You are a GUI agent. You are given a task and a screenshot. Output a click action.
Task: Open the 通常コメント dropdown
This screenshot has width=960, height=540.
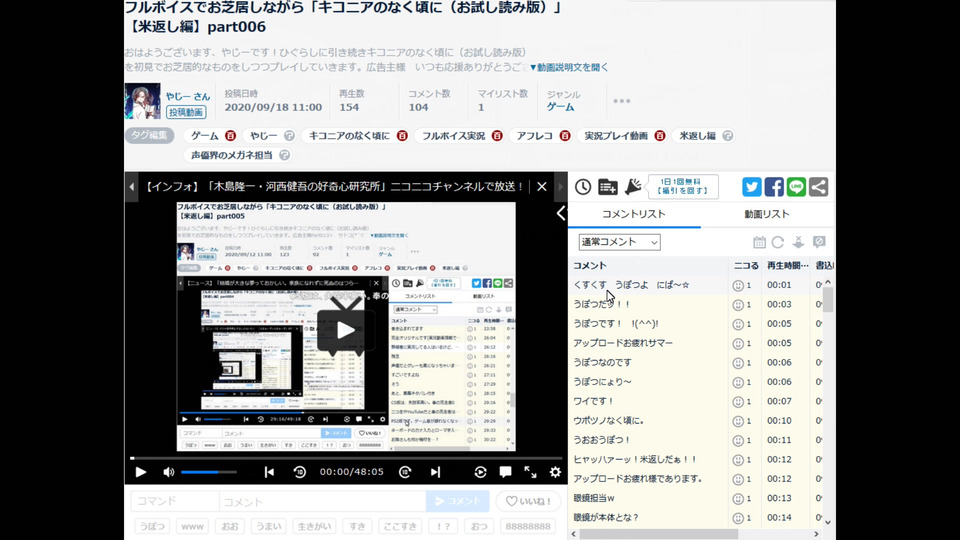coord(619,242)
